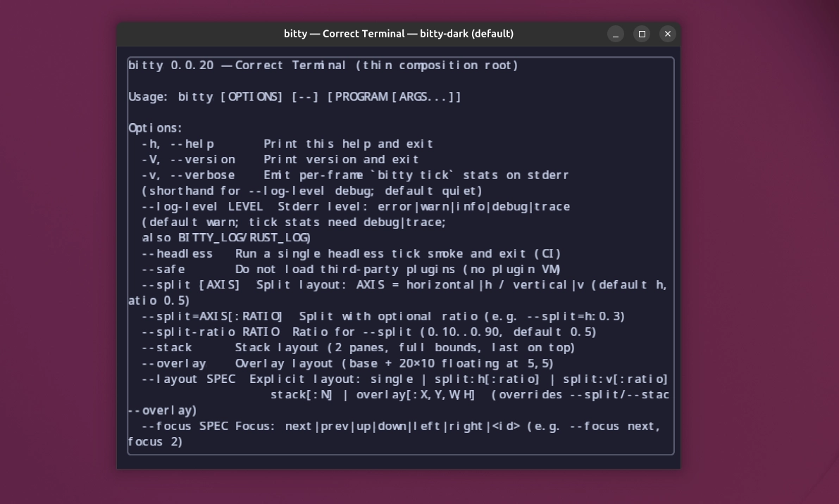
Task: Click the window title 'bitty — Correct Terminal'
Action: pos(399,34)
